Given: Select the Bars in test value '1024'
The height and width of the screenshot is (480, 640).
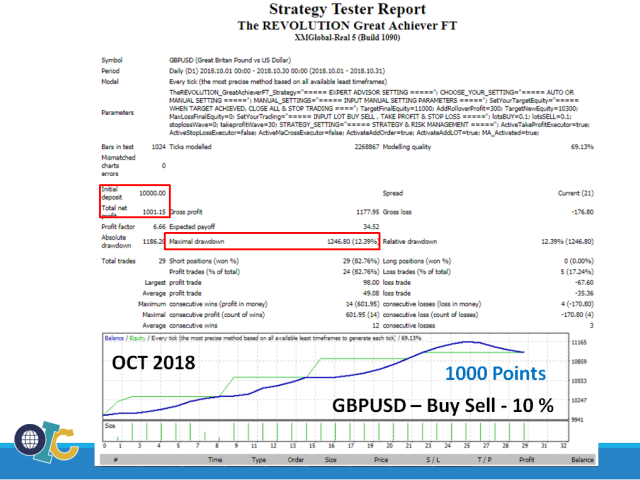Looking at the screenshot, I should pos(158,147).
